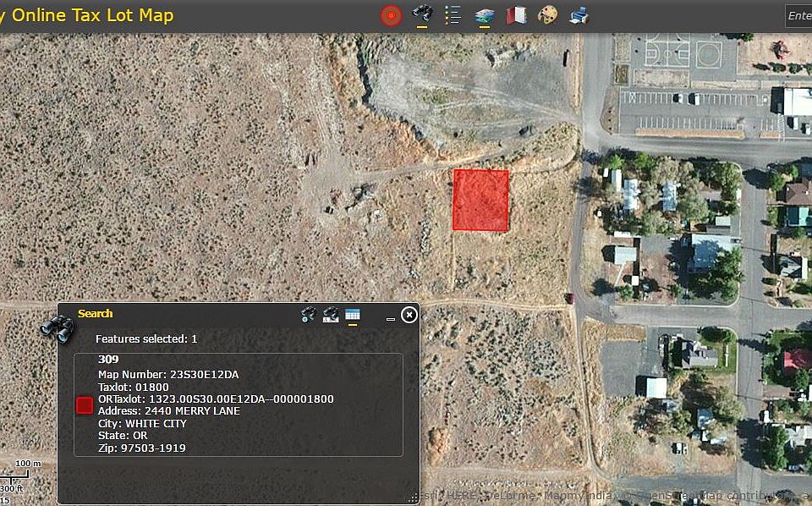Click "State: OR" line
The image size is (812, 506).
(x=123, y=435)
